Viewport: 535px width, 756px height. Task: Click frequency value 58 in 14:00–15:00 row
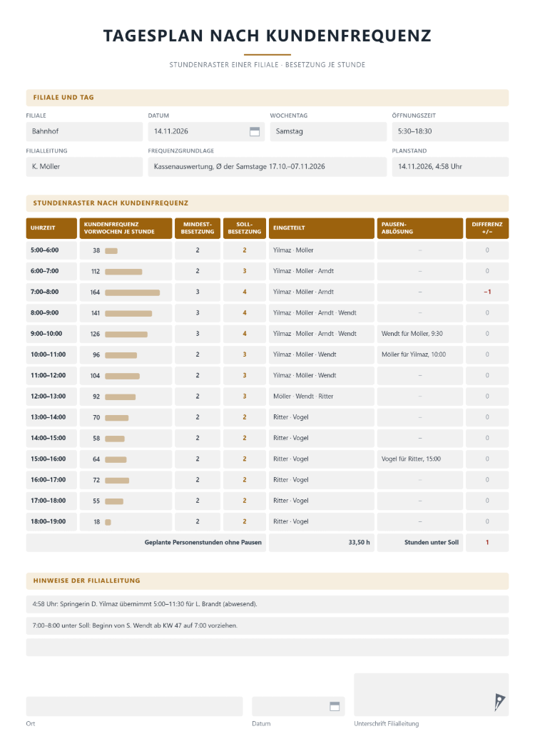coord(96,439)
